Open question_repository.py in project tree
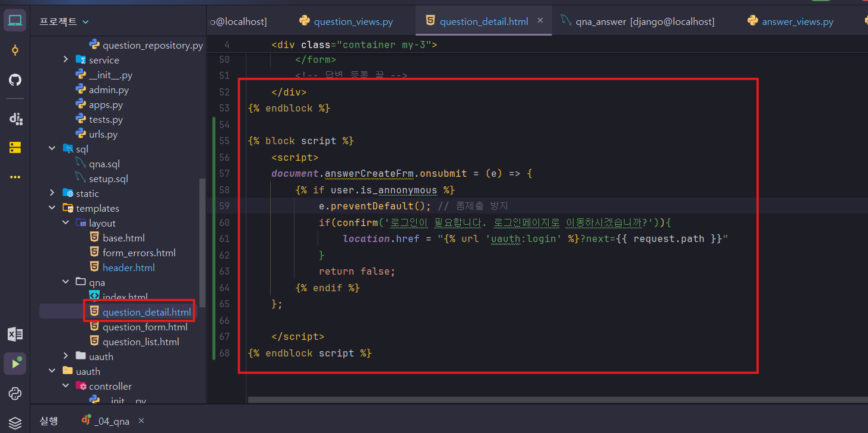Viewport: 868px width, 433px height. (x=145, y=45)
